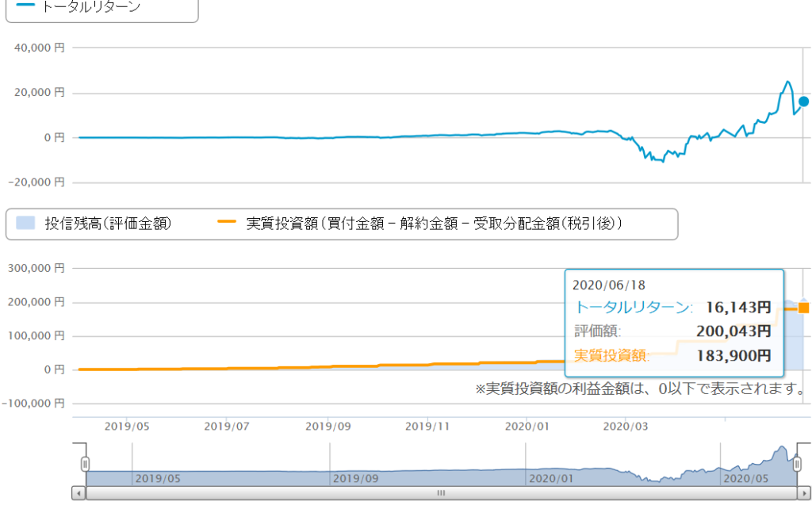Toggle 投信残高(評価金額) legend entry
812x513 pixels.
[x=94, y=224]
